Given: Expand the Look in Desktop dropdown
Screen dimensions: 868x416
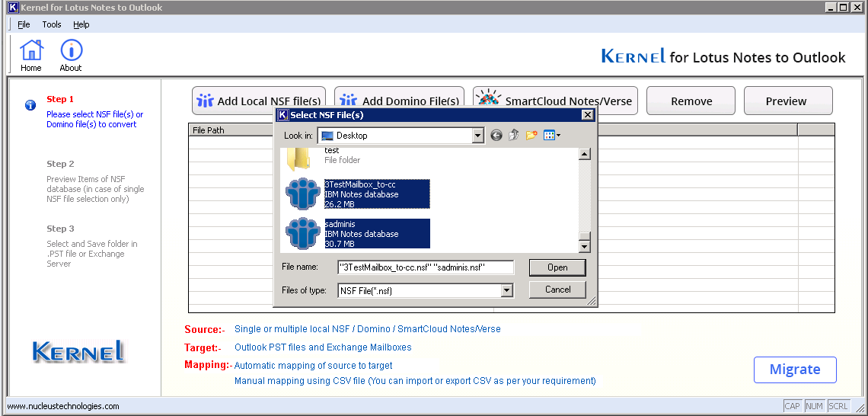Looking at the screenshot, I should pyautogui.click(x=477, y=136).
